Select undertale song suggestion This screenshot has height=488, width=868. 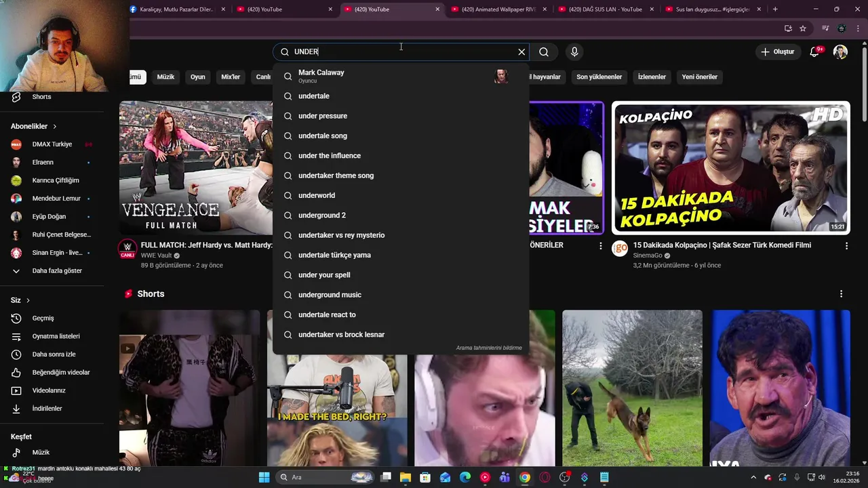tap(401, 136)
